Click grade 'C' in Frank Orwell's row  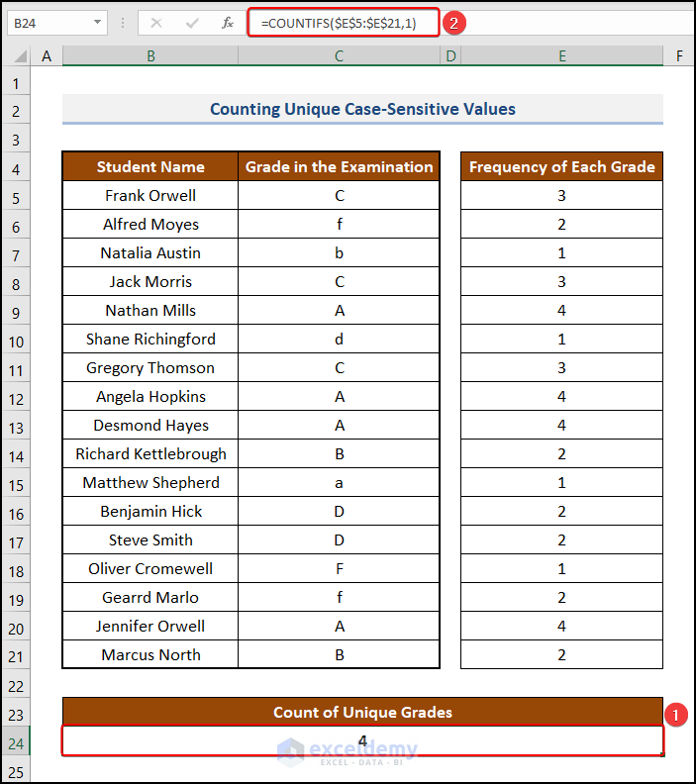(339, 195)
